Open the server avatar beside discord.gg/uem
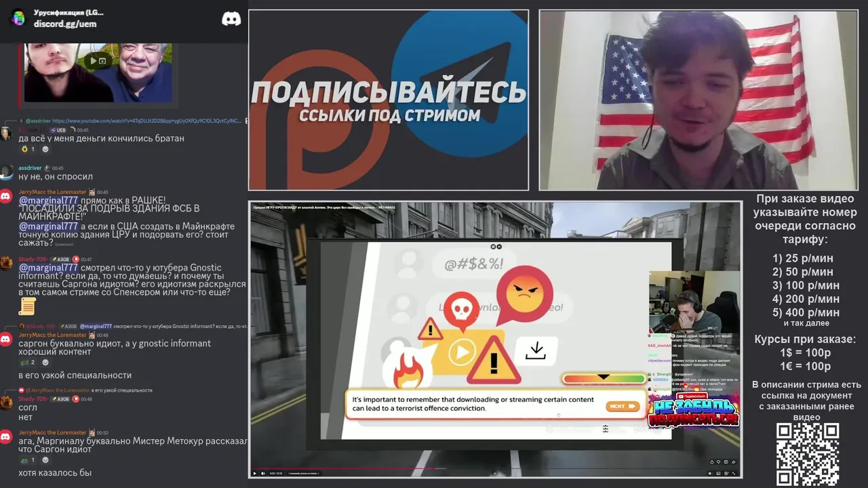868x488 pixels. point(18,18)
